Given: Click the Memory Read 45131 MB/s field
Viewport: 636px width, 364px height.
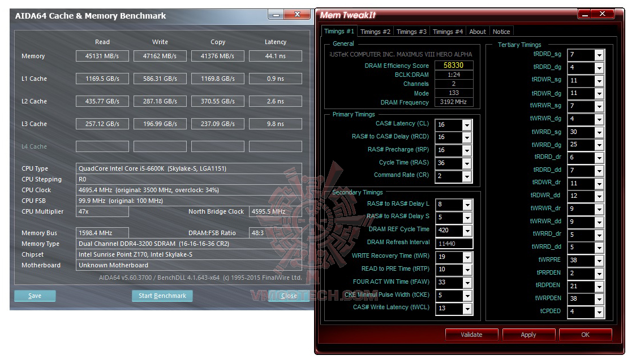Looking at the screenshot, I should (102, 56).
